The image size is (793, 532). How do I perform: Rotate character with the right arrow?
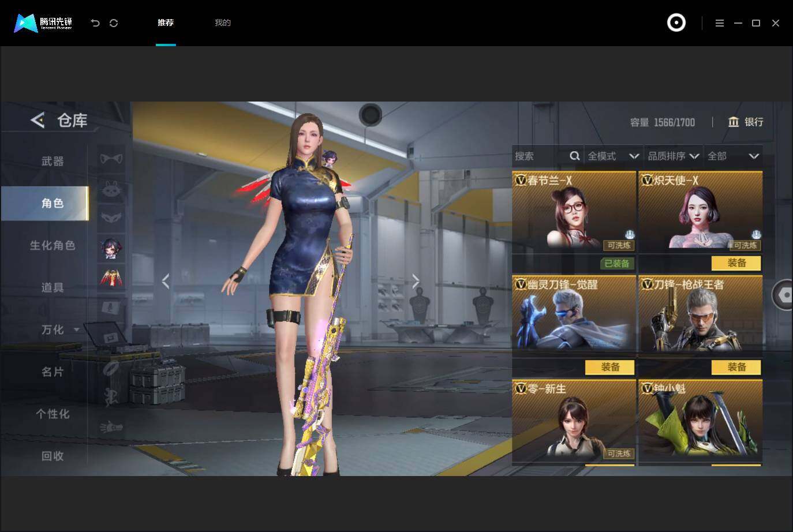point(416,281)
